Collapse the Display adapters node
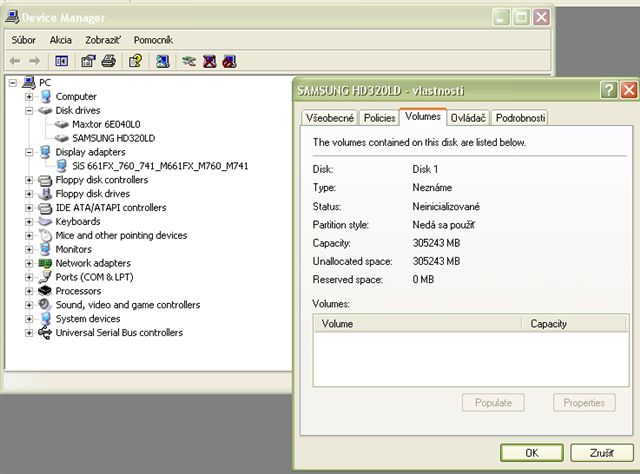Viewport: 640px width, 474px height. tap(29, 152)
